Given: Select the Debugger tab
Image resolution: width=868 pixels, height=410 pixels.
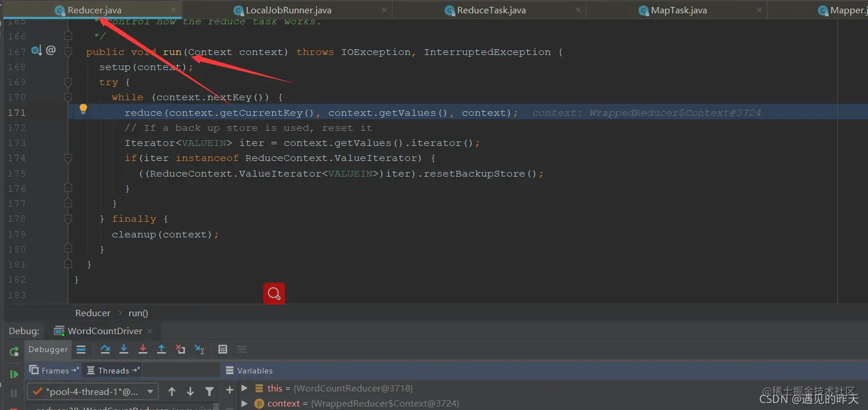Looking at the screenshot, I should [x=48, y=349].
